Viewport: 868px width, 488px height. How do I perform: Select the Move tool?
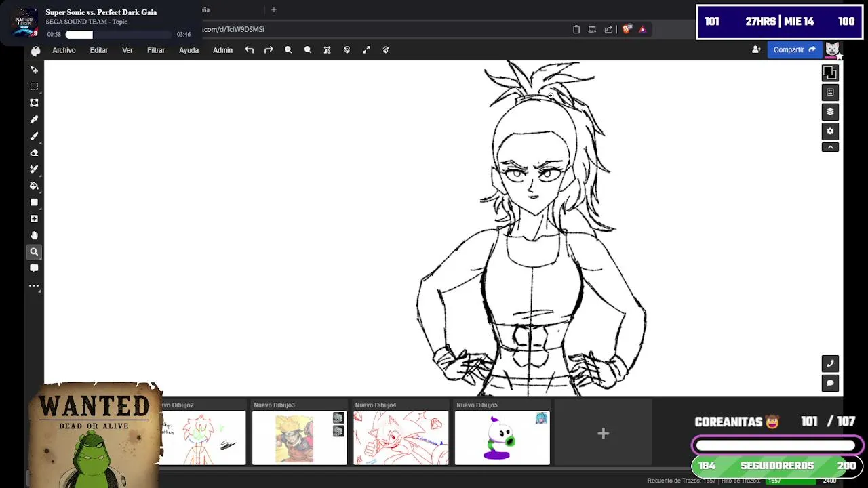pos(34,70)
